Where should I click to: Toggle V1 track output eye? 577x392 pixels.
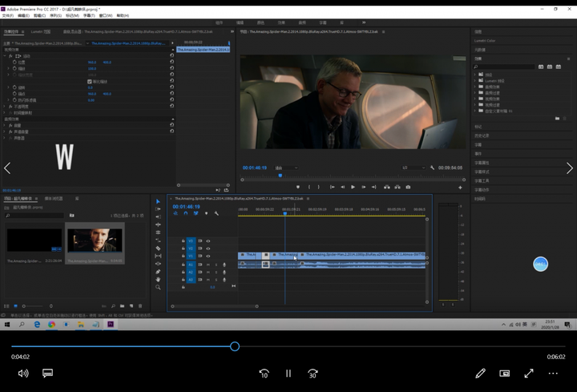pos(208,257)
